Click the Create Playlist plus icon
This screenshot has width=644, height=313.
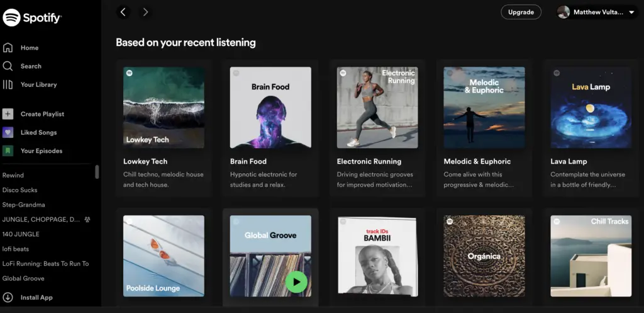(8, 114)
